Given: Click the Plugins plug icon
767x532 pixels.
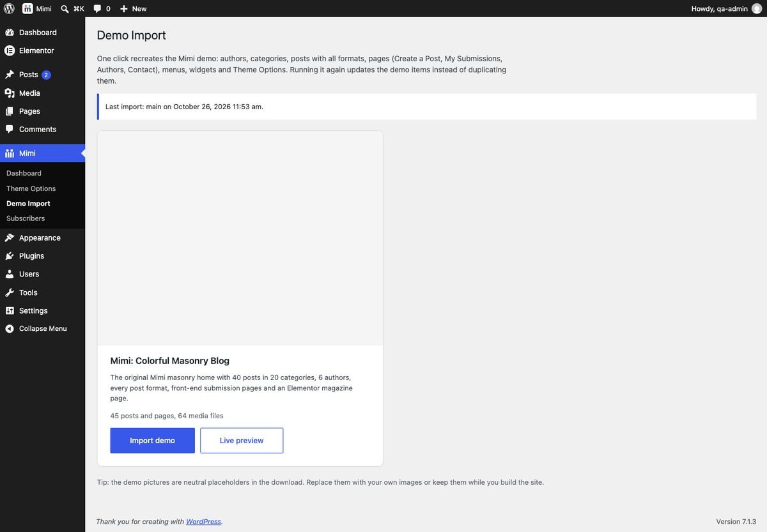Looking at the screenshot, I should 10,256.
